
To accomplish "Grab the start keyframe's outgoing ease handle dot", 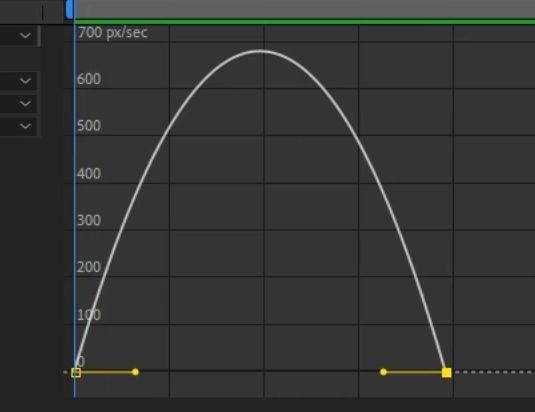I will 135,372.
